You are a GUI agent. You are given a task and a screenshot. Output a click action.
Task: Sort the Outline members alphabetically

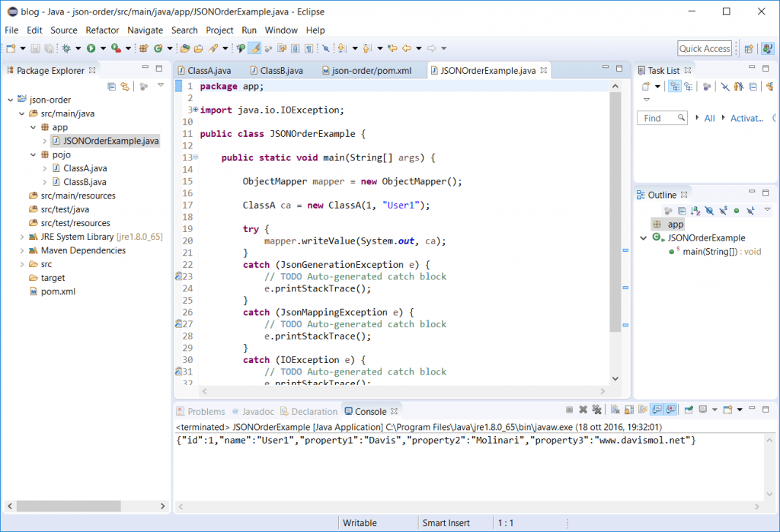coord(696,211)
